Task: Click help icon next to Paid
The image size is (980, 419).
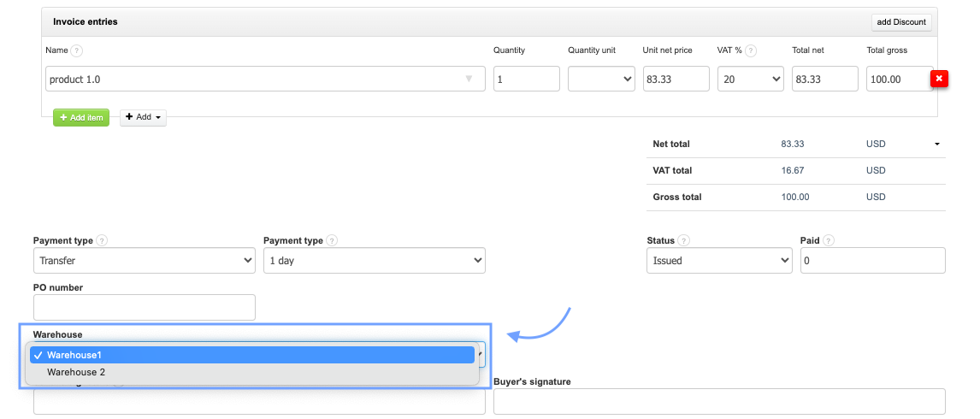Action: click(x=829, y=241)
